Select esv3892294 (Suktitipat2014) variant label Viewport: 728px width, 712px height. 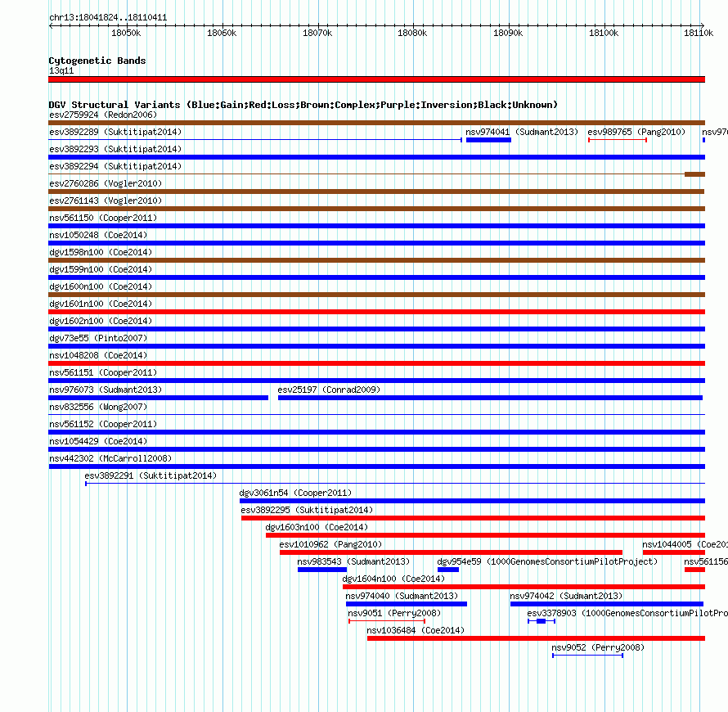click(115, 166)
